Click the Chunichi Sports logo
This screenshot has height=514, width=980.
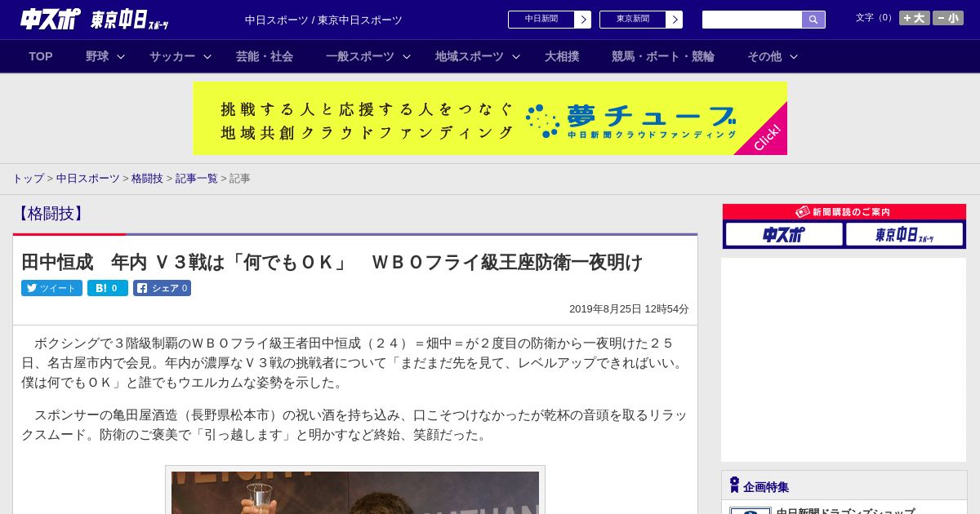pos(51,19)
